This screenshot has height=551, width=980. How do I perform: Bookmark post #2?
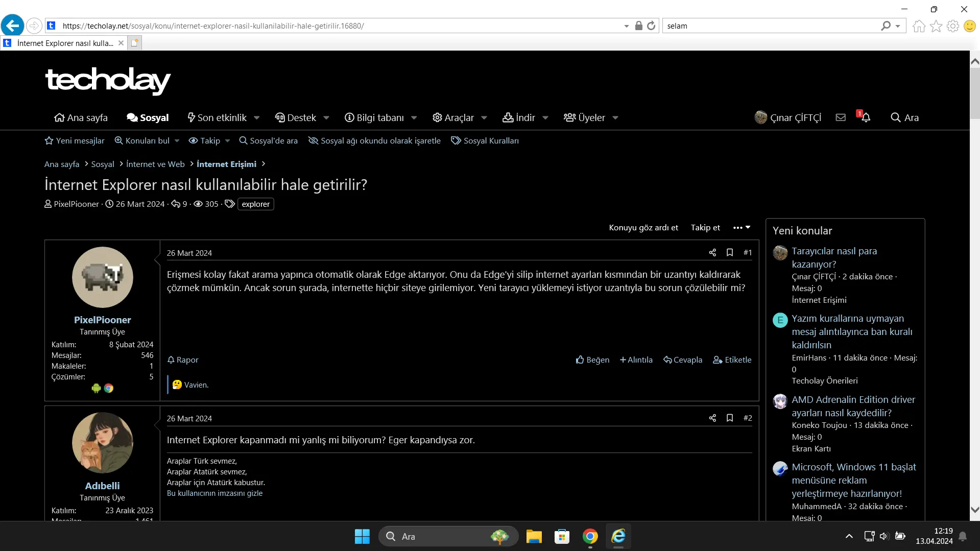[730, 418]
